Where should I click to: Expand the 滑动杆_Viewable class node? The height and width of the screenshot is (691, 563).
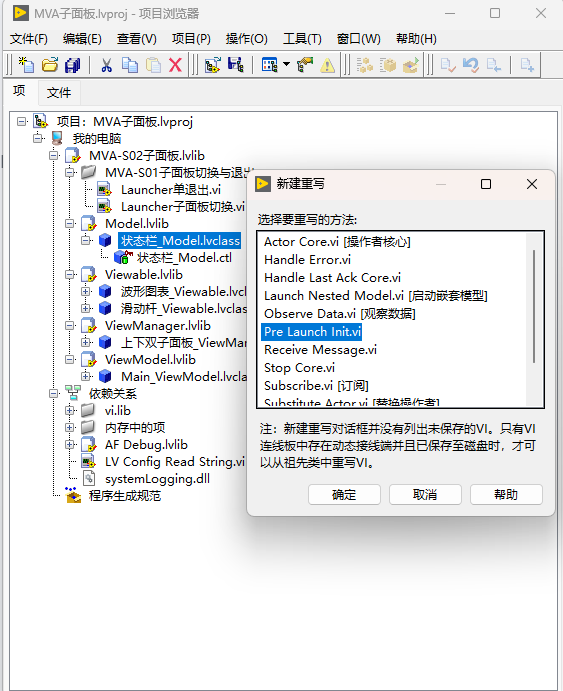pos(86,308)
